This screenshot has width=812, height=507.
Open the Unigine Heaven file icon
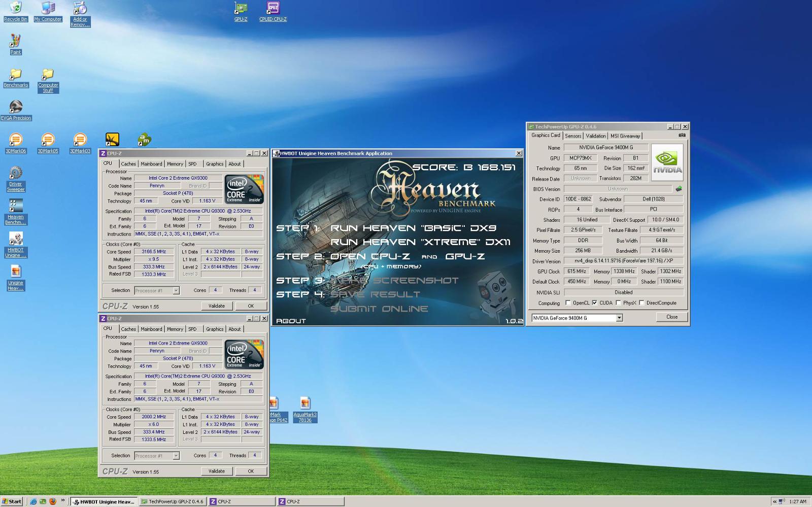tap(16, 278)
